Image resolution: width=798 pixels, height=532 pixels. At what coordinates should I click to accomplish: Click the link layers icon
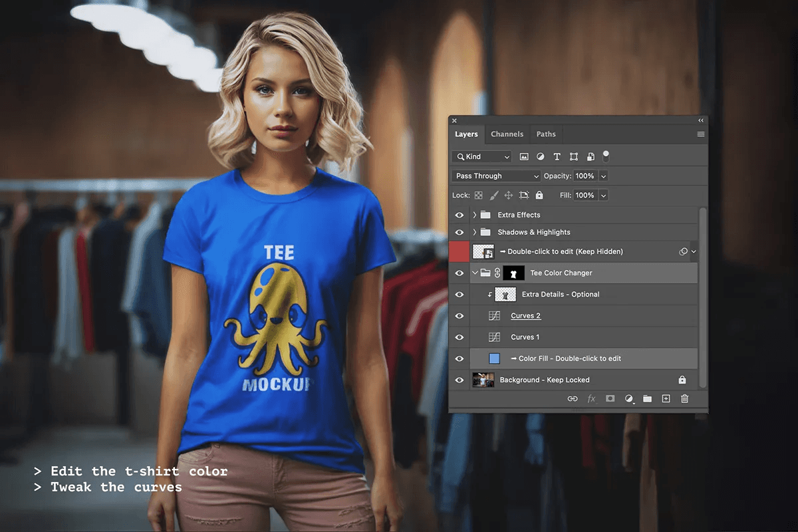point(573,399)
